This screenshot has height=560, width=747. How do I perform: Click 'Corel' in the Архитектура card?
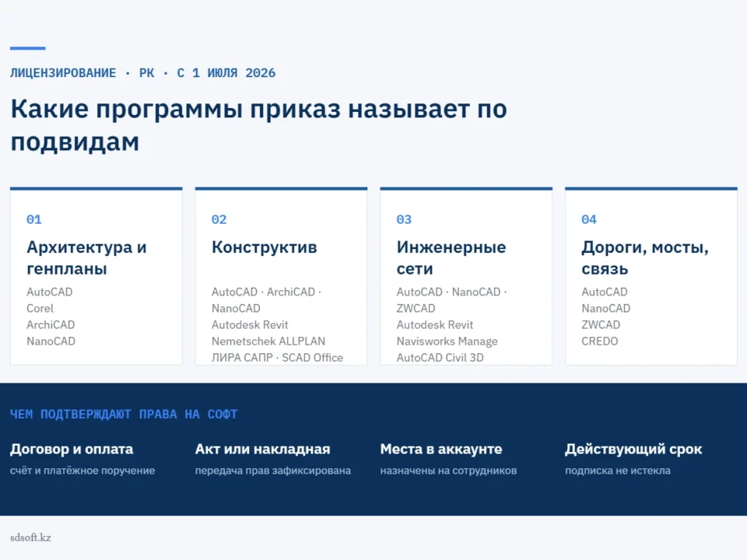point(40,308)
